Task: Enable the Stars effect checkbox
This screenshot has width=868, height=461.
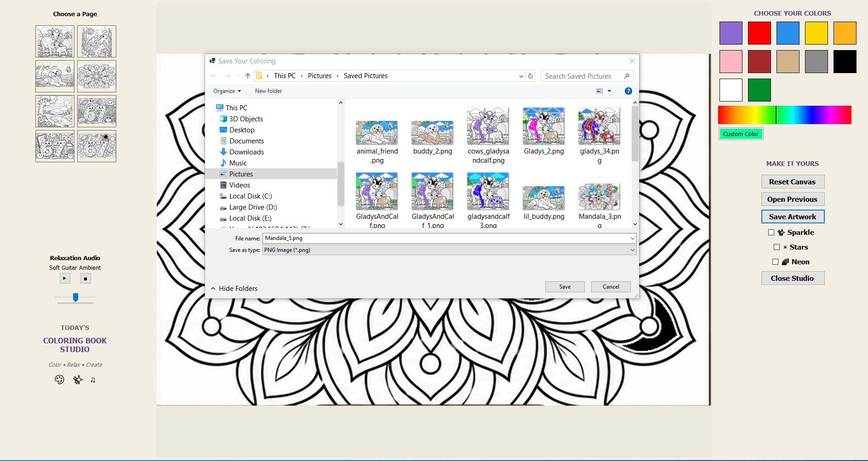Action: tap(777, 247)
